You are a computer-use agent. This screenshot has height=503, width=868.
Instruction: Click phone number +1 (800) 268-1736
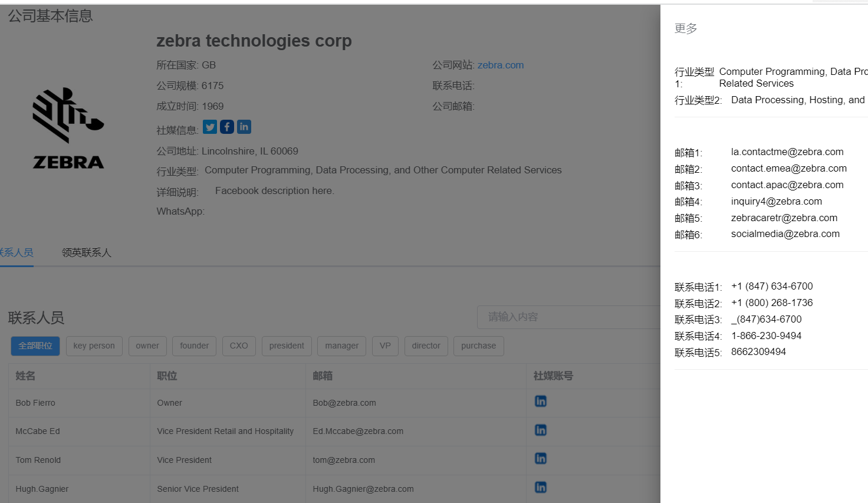click(x=772, y=303)
